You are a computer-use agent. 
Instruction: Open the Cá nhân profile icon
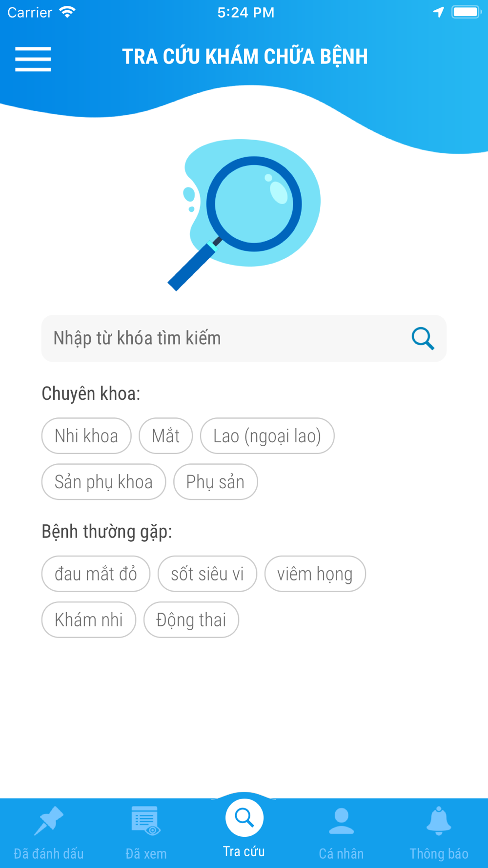pyautogui.click(x=341, y=821)
